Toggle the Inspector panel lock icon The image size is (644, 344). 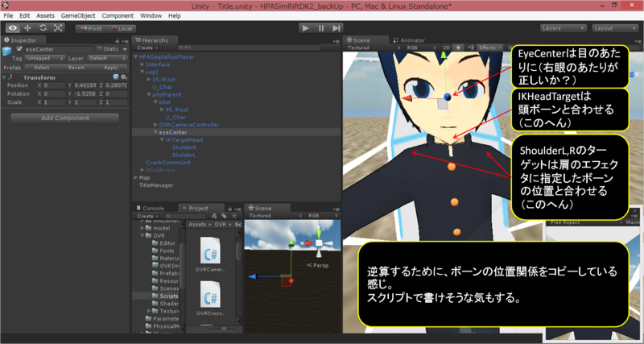pos(118,41)
